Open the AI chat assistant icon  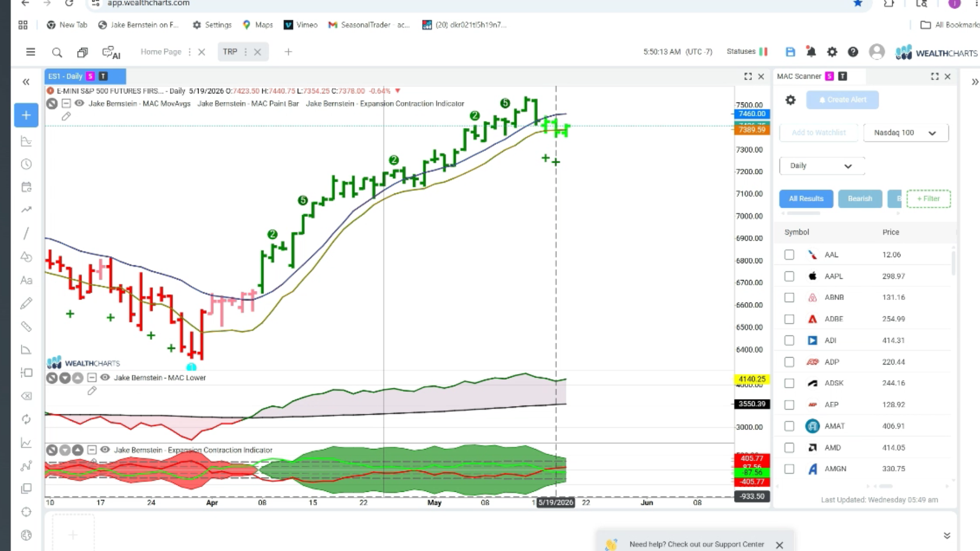tap(111, 53)
